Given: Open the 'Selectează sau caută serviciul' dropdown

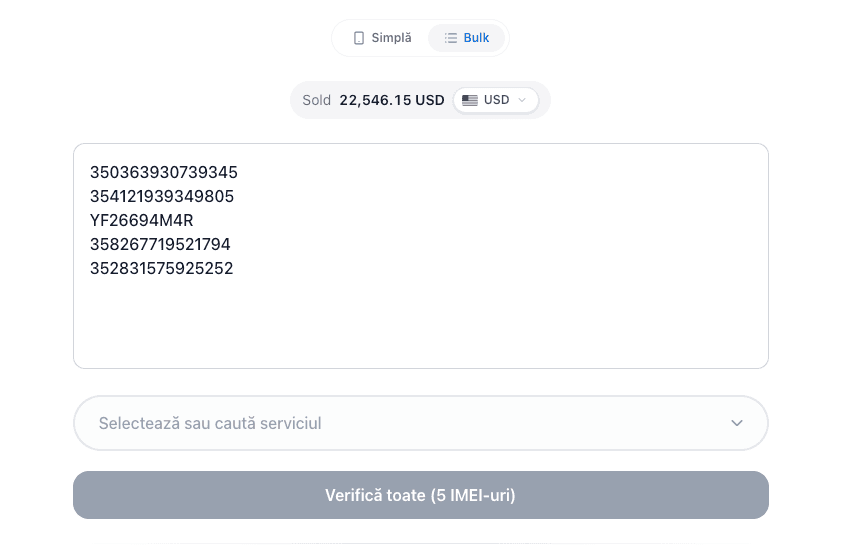Looking at the screenshot, I should pyautogui.click(x=400, y=423).
